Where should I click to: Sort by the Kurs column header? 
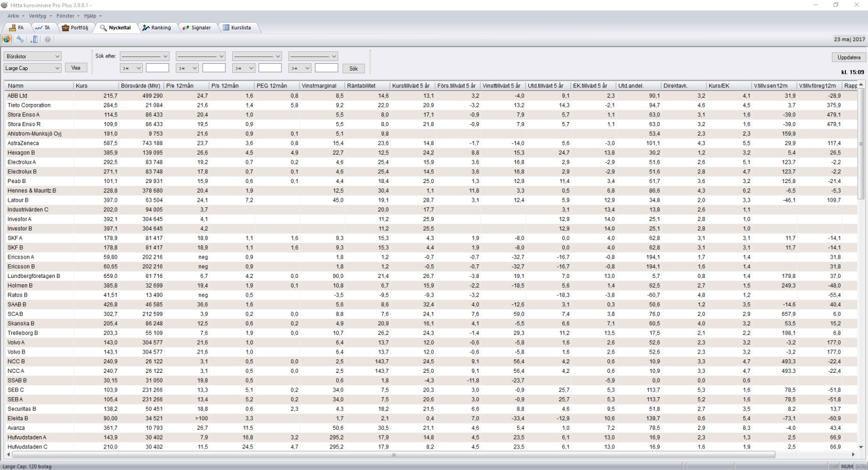point(96,86)
